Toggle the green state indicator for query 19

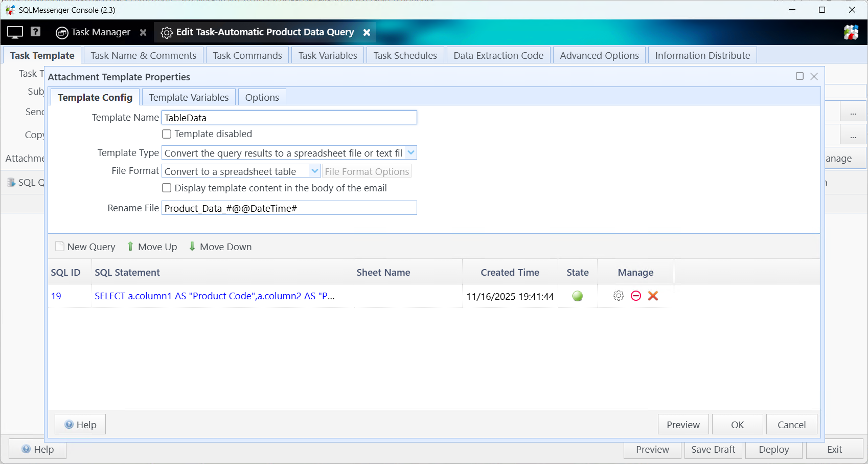(577, 296)
